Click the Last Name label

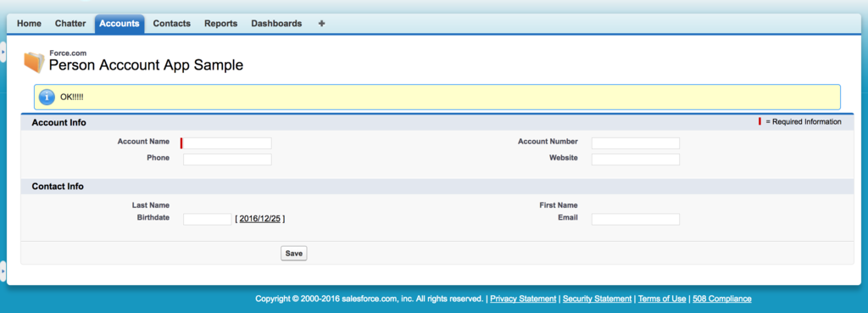(x=151, y=205)
